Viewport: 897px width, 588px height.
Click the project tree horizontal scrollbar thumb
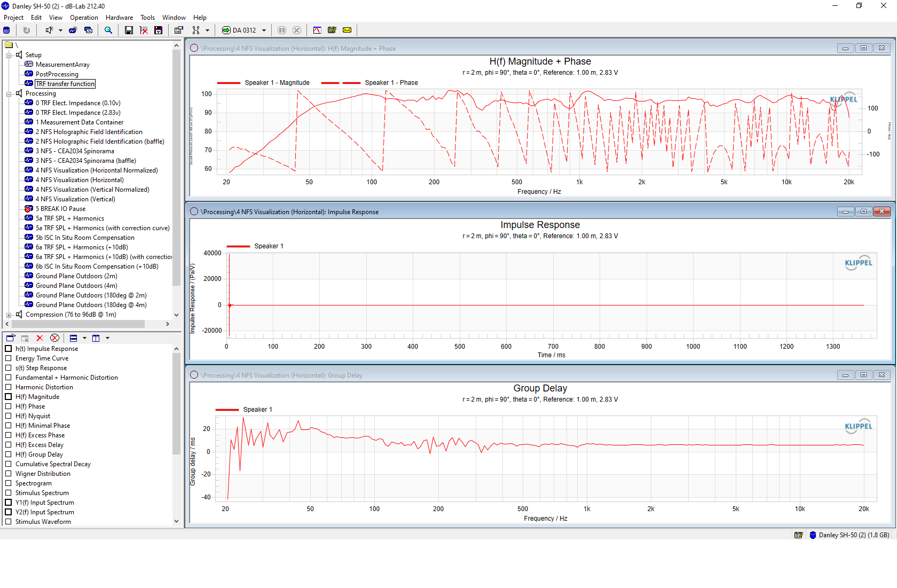pyautogui.click(x=78, y=324)
